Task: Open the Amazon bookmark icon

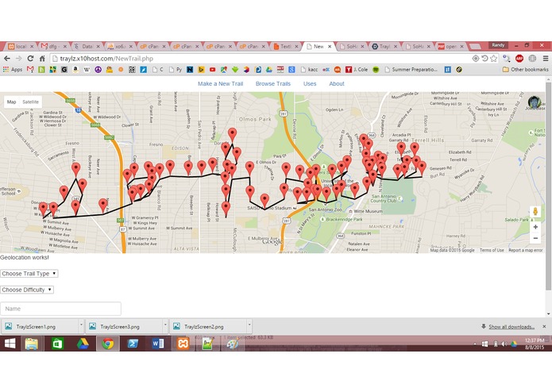Action: point(75,70)
